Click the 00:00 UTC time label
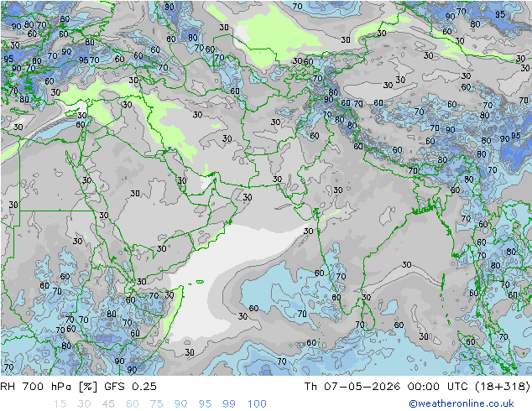The height and width of the screenshot is (411, 532). (x=438, y=386)
